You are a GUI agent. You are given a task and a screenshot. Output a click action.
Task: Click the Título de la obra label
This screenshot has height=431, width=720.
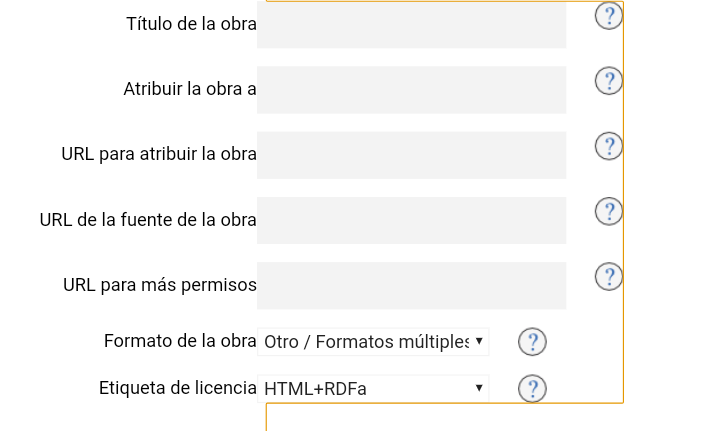[x=191, y=24]
